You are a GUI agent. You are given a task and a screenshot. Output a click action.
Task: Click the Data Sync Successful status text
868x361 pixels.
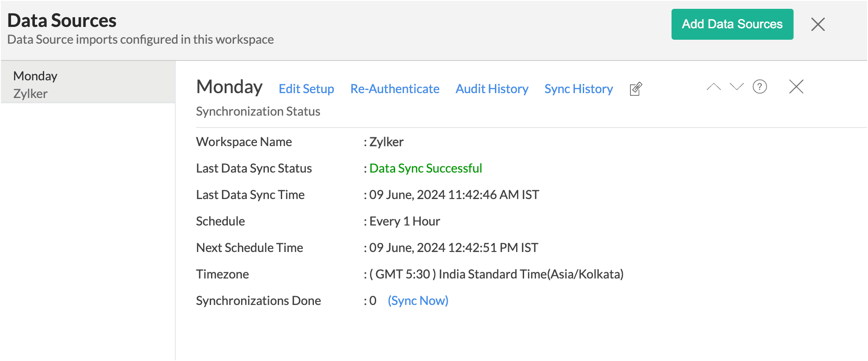click(x=426, y=168)
